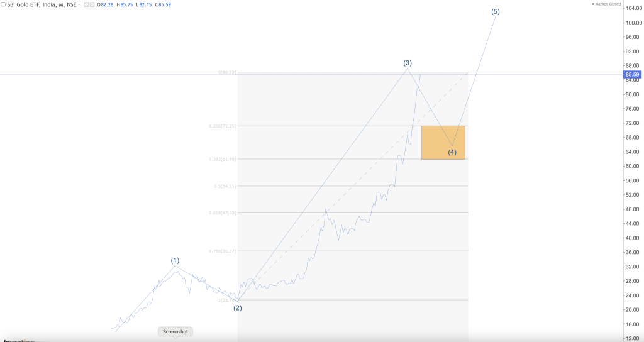Click the second small icon after NSE
The image size is (644, 342).
[92, 4]
